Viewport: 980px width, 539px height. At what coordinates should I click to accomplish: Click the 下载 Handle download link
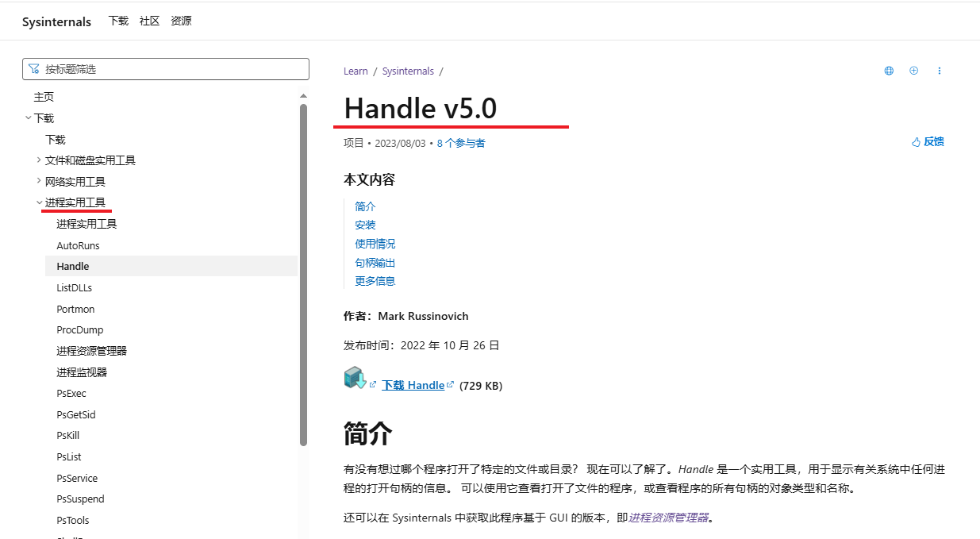pos(413,385)
